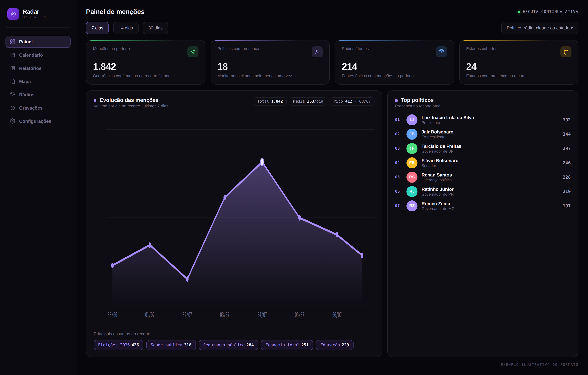This screenshot has width=588, height=375.
Task: Open the Político, rádio, cidade ou estado filter
Action: tap(540, 28)
